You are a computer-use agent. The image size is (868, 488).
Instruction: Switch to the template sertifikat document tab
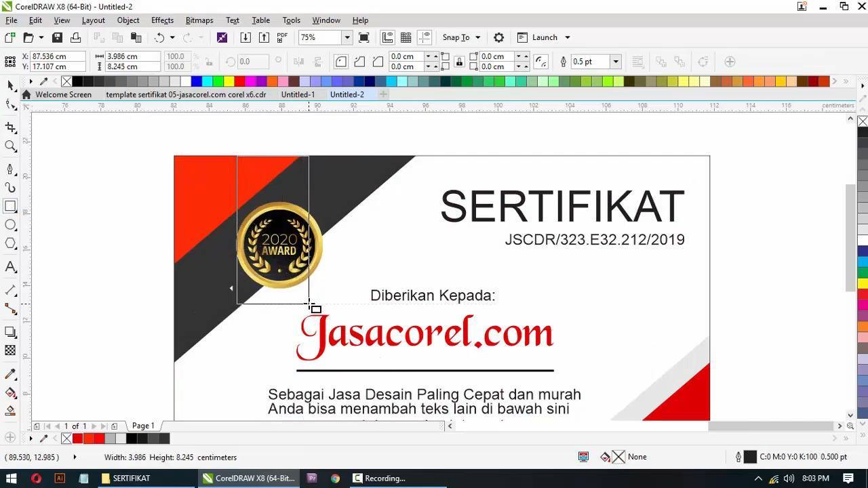186,94
